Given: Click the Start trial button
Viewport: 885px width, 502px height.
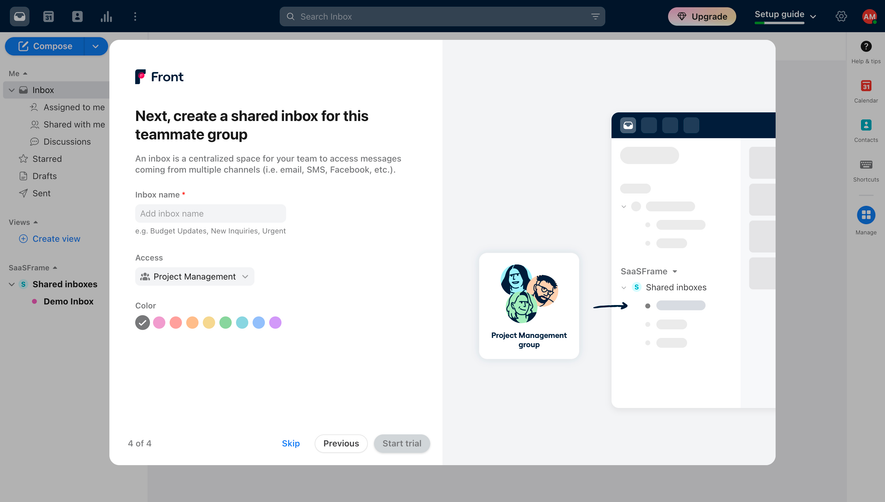Looking at the screenshot, I should (x=402, y=443).
